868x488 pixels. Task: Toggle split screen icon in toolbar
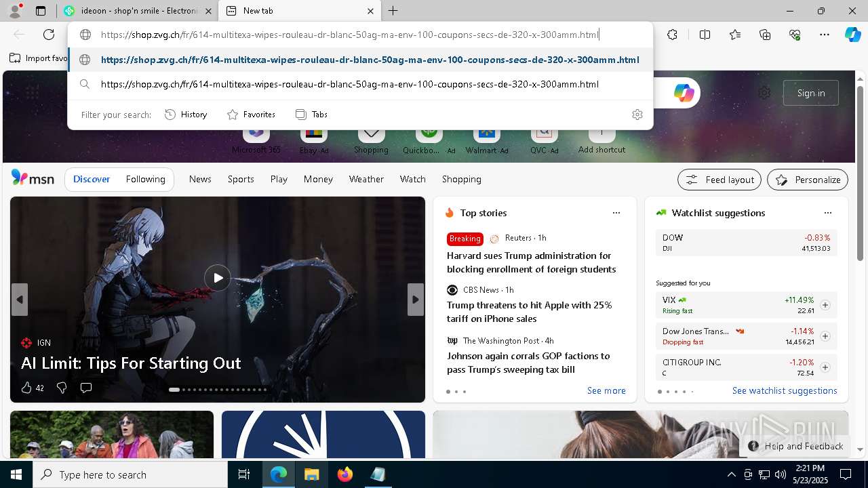(x=705, y=35)
